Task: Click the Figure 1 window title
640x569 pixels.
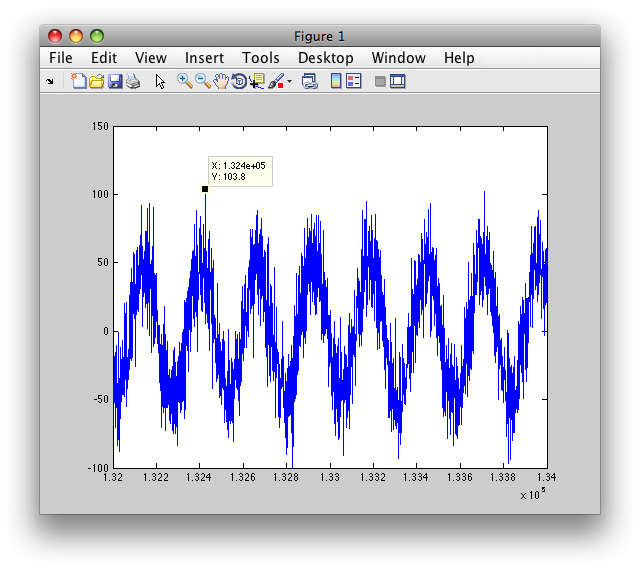Action: 320,36
